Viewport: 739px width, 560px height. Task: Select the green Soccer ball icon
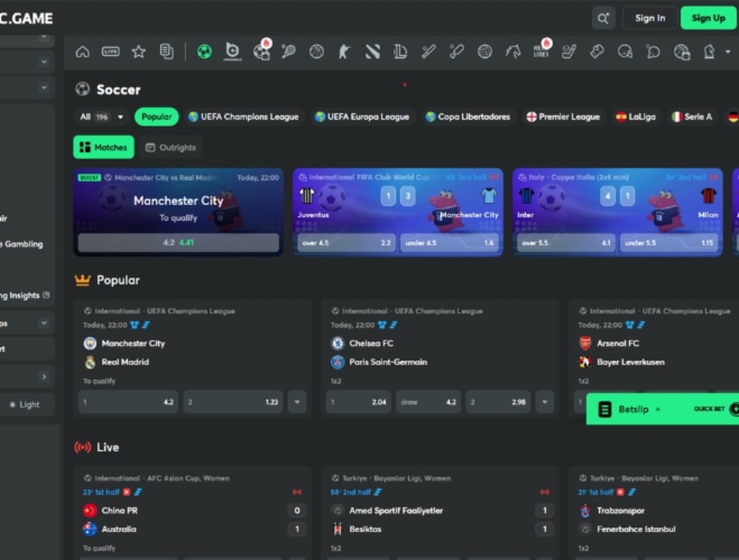205,51
